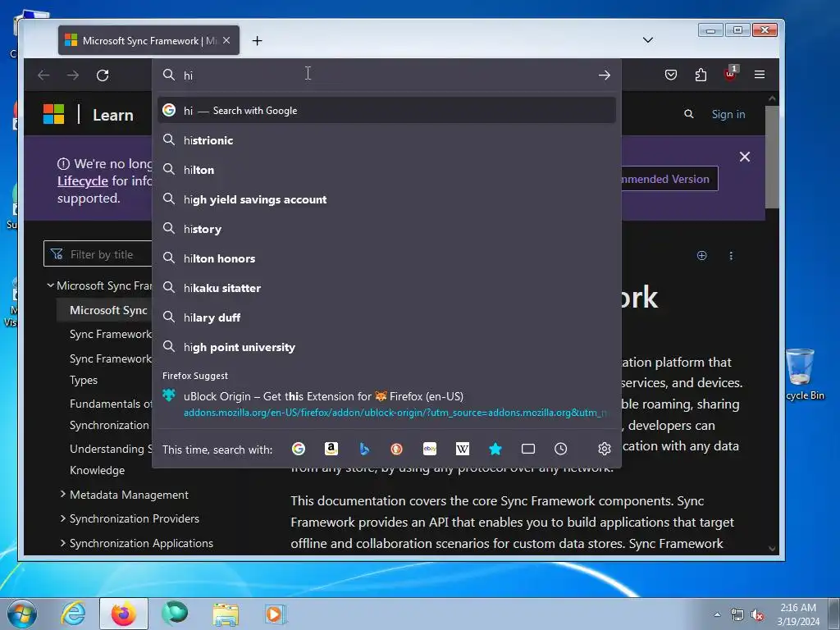This screenshot has width=840, height=630.
Task: Open the Firefox hamburger menu
Action: click(x=760, y=75)
